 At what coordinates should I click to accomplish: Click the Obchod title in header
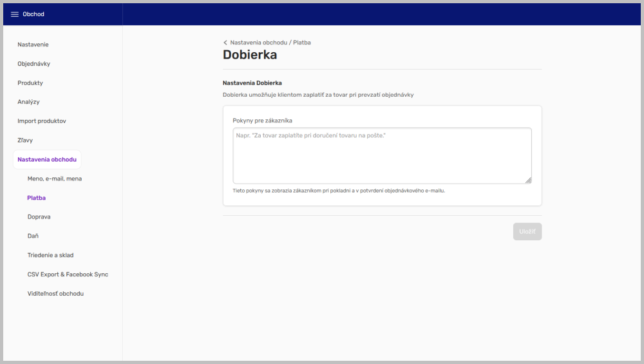tap(33, 14)
